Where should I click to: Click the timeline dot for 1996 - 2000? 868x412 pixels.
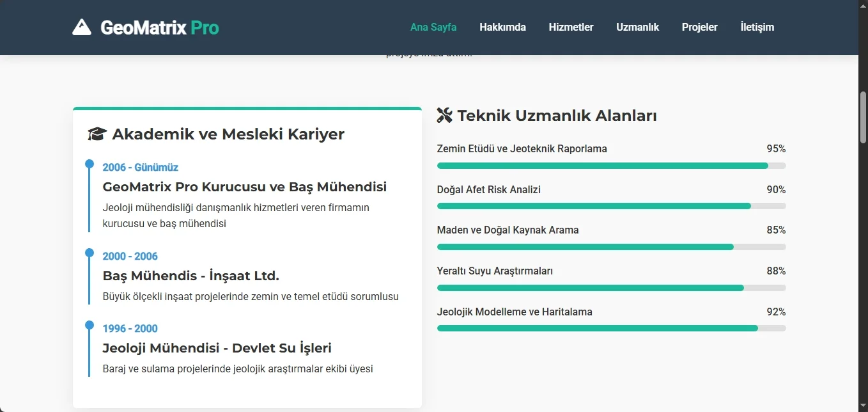89,325
